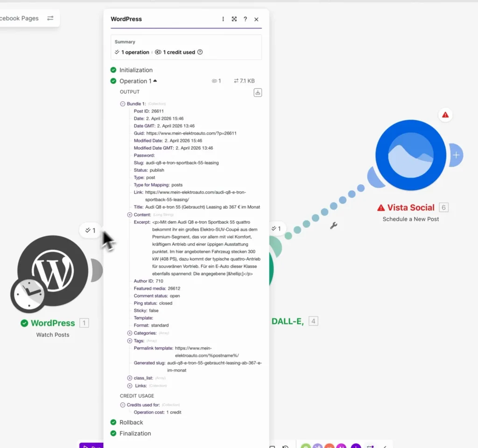Click the red warning badge on Vista Social
Viewport: 478px width, 448px height.
(x=445, y=115)
